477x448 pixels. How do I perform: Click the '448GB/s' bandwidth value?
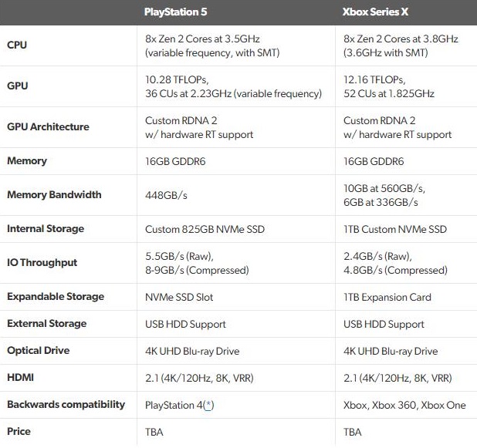166,195
